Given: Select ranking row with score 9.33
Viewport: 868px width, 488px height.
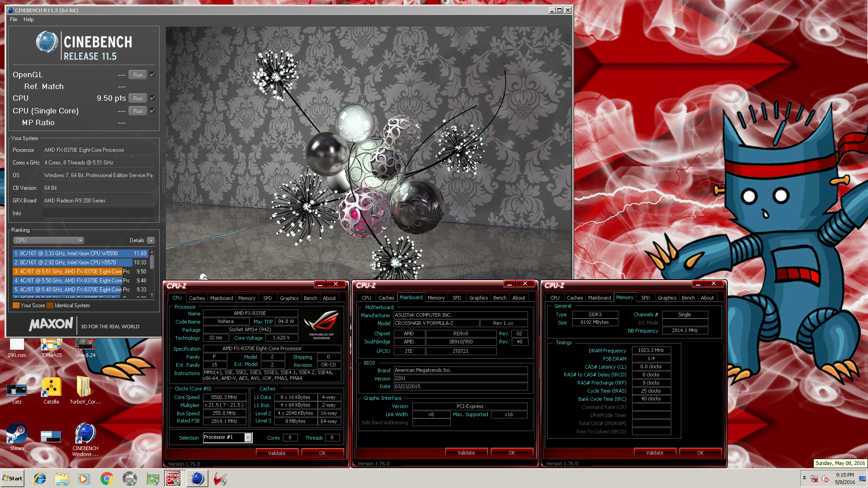Looking at the screenshot, I should tap(80, 290).
